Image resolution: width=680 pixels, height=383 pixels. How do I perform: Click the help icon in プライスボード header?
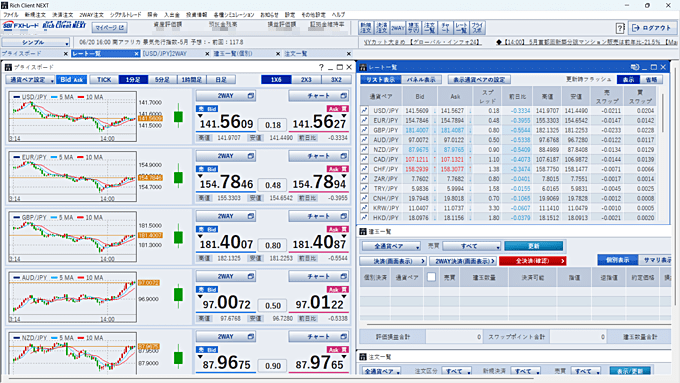321,67
